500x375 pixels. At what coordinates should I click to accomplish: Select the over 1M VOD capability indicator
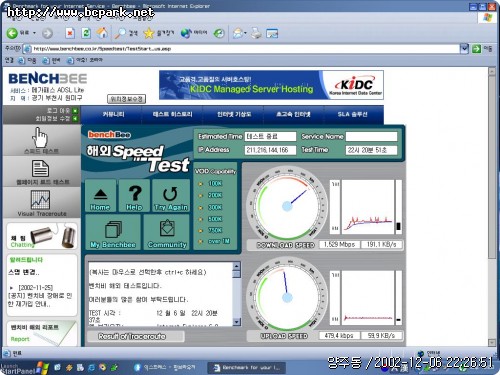(x=214, y=241)
